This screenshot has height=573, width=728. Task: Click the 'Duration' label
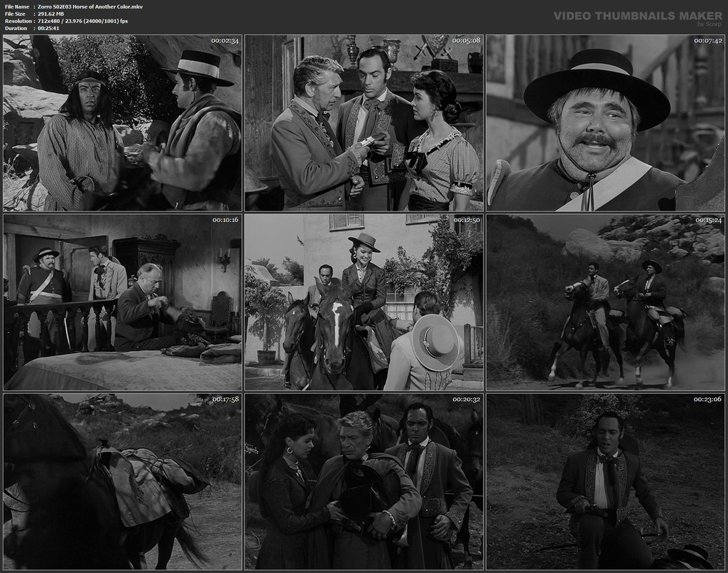point(16,29)
